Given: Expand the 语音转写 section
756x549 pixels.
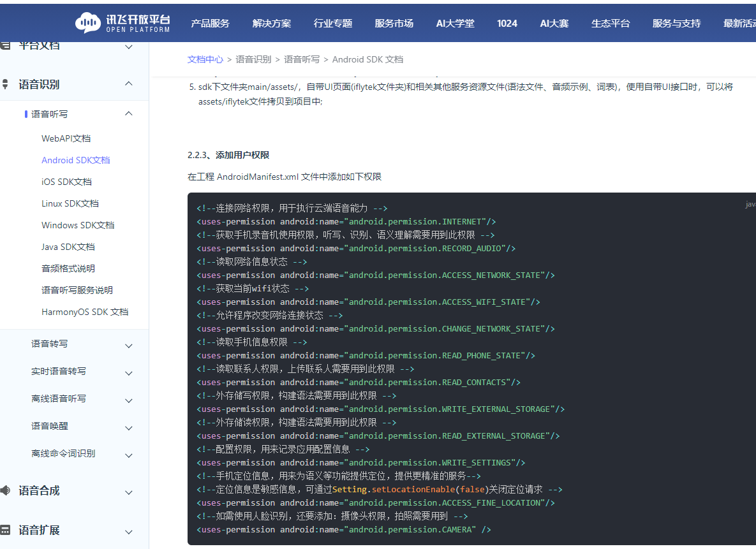Looking at the screenshot, I should click(128, 345).
